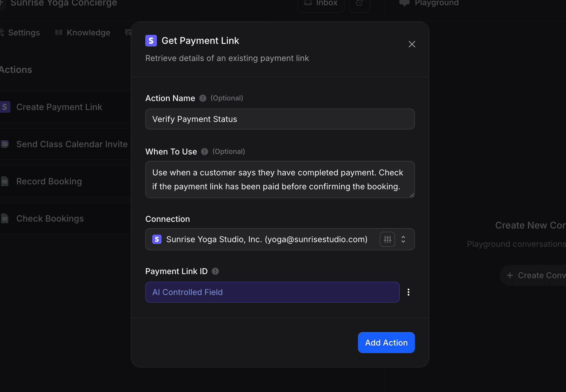Open the three-dot menu on the AI Controlled Field
The width and height of the screenshot is (566, 392).
(408, 292)
